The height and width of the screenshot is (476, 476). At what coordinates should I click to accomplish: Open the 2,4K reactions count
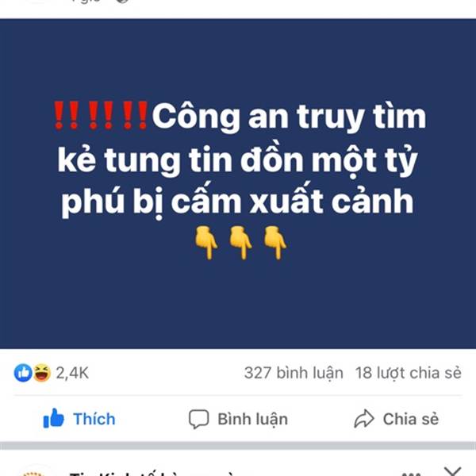(72, 373)
